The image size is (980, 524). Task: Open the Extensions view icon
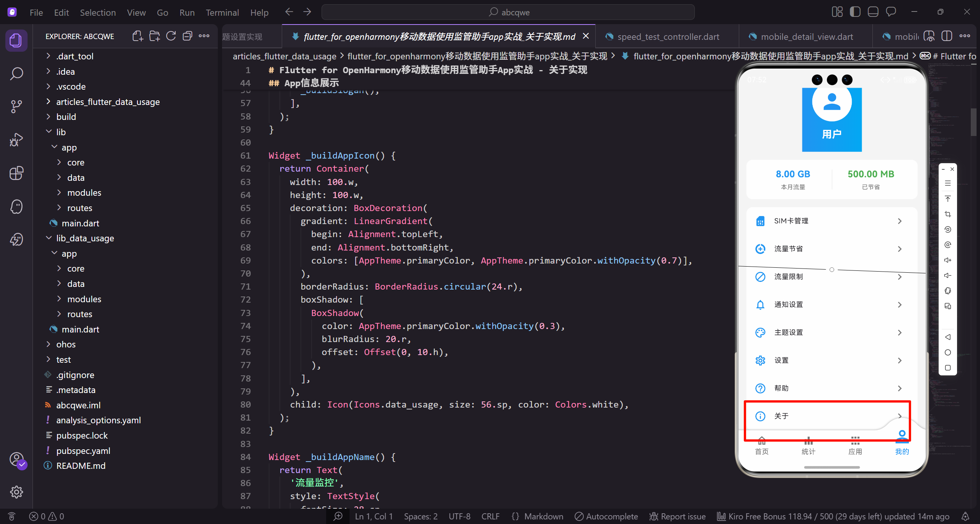[x=16, y=173]
